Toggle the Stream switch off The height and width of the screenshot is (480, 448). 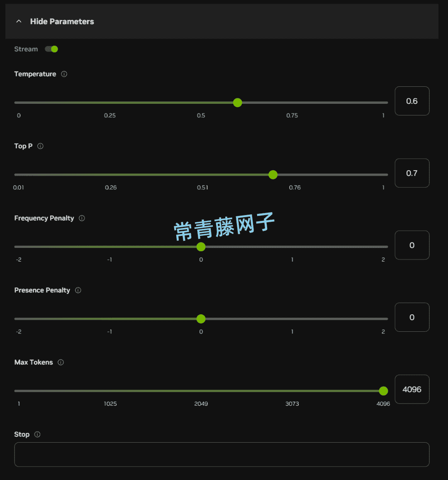(x=51, y=49)
